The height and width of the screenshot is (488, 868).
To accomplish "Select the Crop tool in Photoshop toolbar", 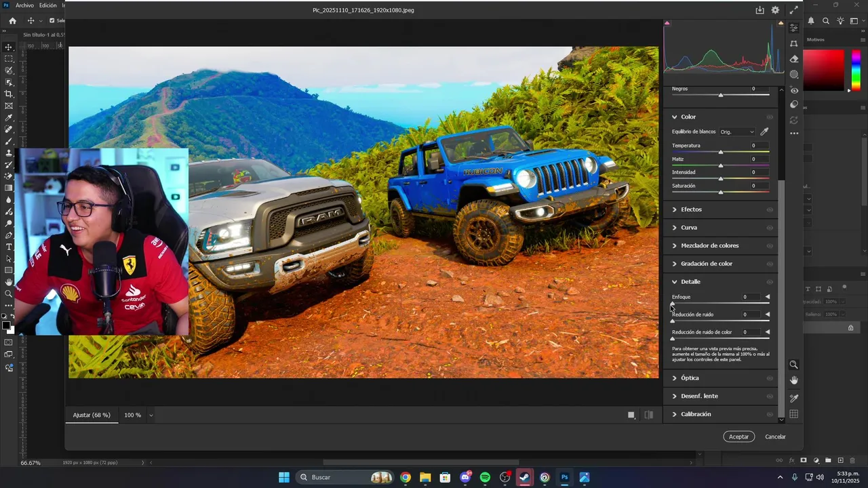I will [9, 94].
